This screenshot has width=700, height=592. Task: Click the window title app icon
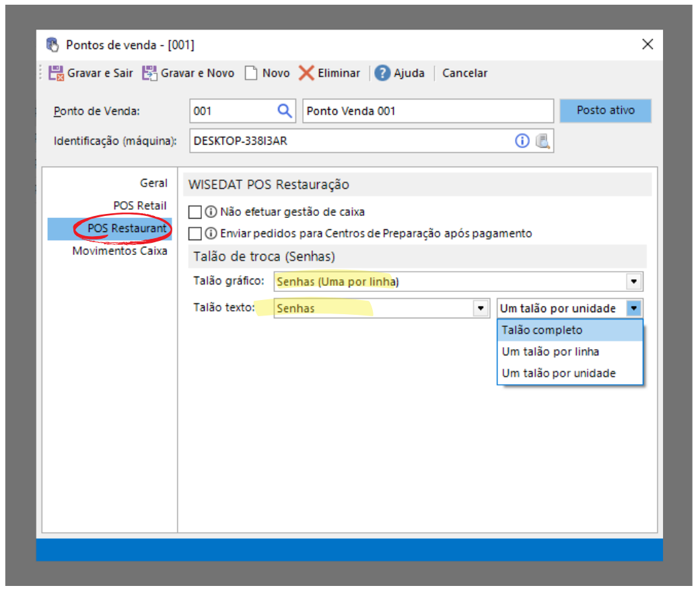point(53,44)
